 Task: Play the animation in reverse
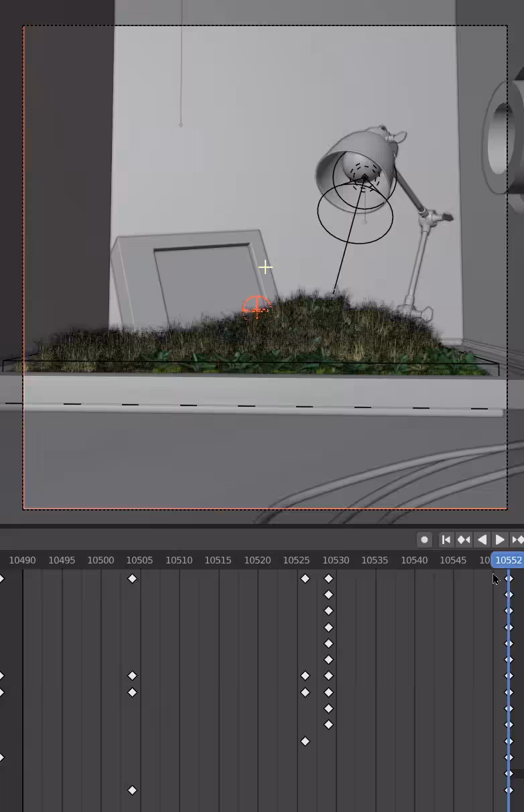click(x=482, y=539)
